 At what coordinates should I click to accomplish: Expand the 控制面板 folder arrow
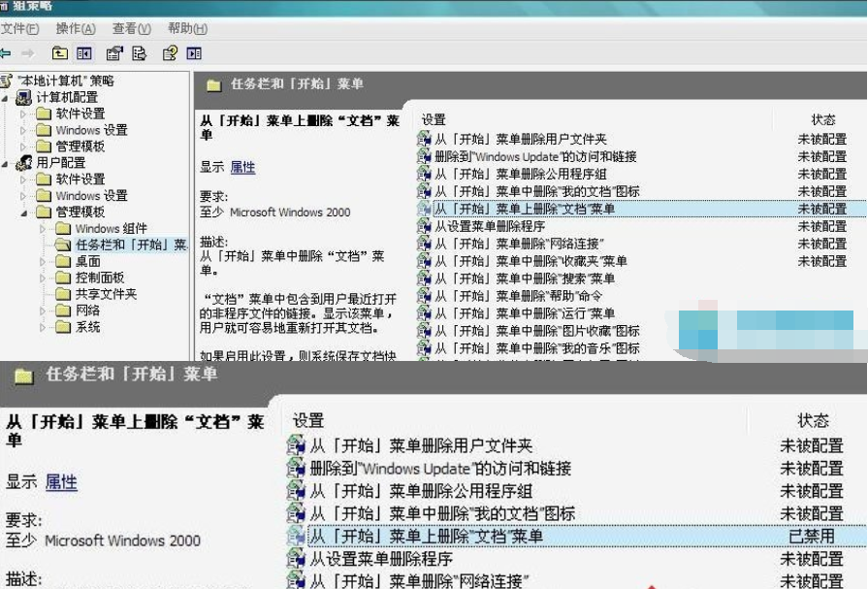43,278
